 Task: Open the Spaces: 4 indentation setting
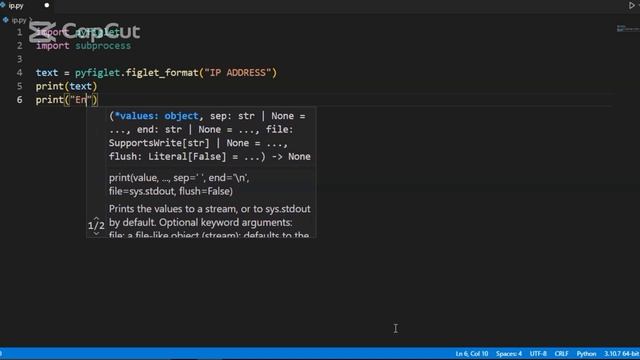tap(509, 353)
